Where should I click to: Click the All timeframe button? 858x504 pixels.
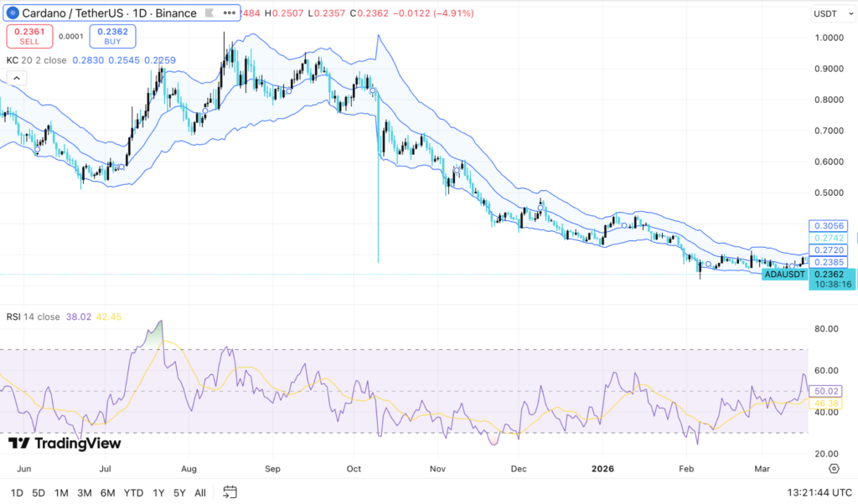200,493
